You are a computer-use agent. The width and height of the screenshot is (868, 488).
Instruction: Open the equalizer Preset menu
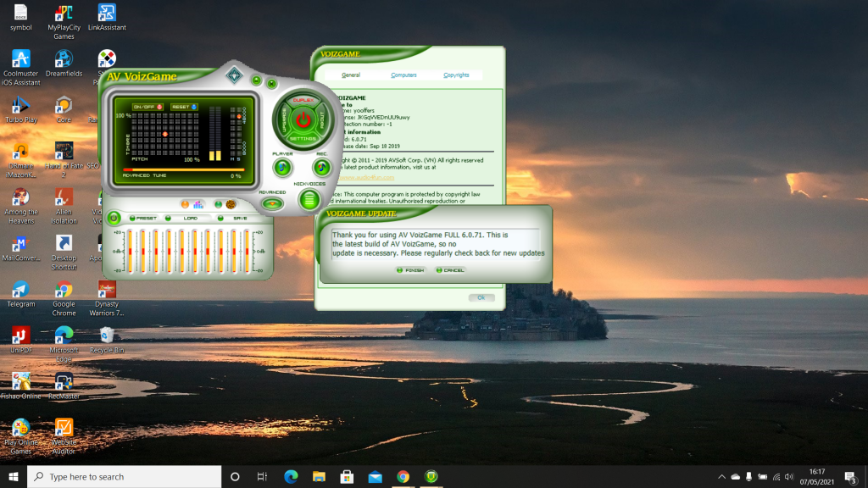142,219
